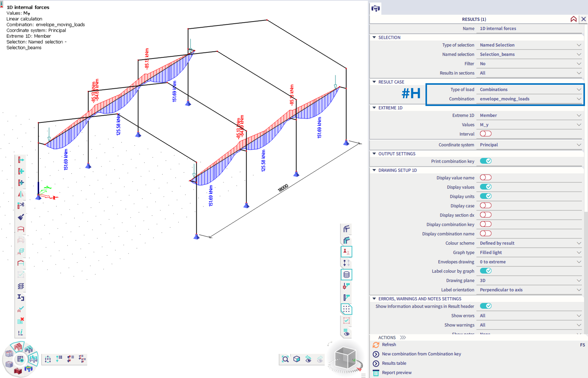Click the scissors cut-member icon
This screenshot has height=378, width=588.
click(21, 205)
